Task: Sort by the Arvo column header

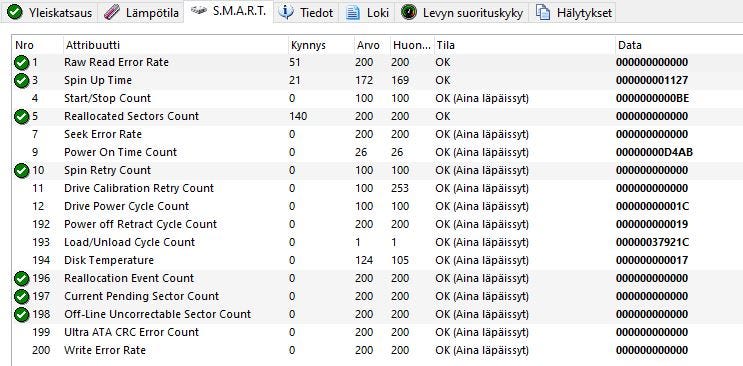Action: coord(371,45)
